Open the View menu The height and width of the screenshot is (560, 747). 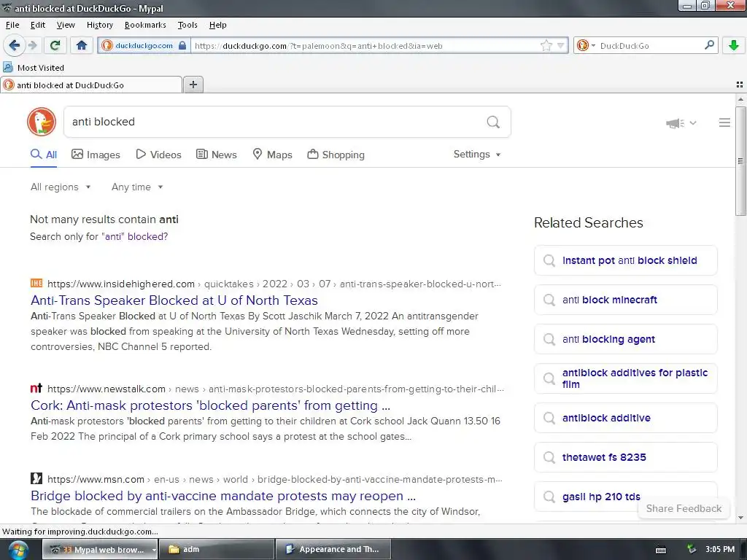tap(66, 25)
